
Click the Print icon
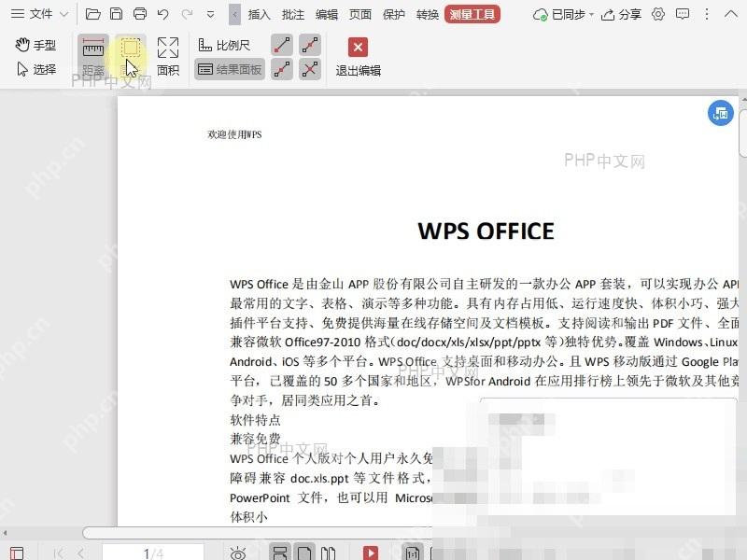click(x=139, y=14)
